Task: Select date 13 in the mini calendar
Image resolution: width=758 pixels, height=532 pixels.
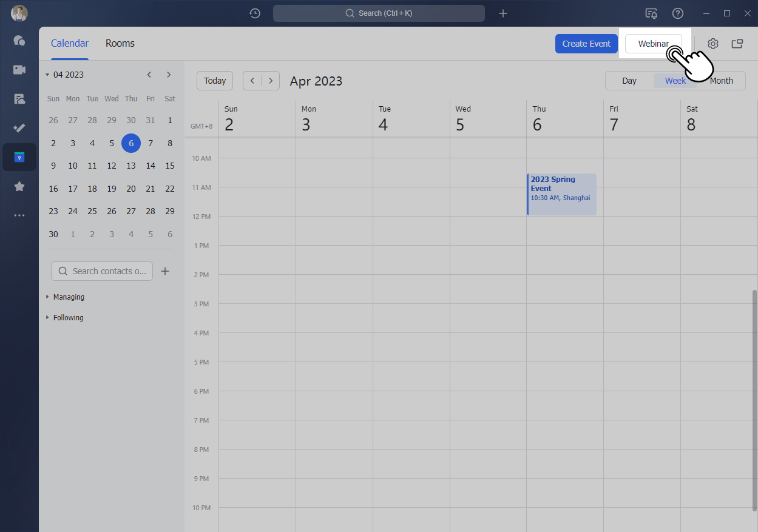Action: point(131,166)
